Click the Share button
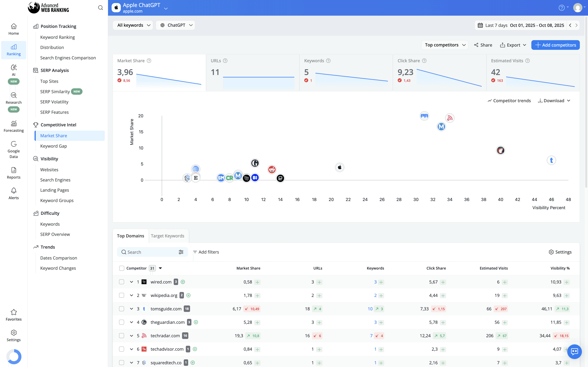Viewport: 588px width, 367px height. [483, 45]
